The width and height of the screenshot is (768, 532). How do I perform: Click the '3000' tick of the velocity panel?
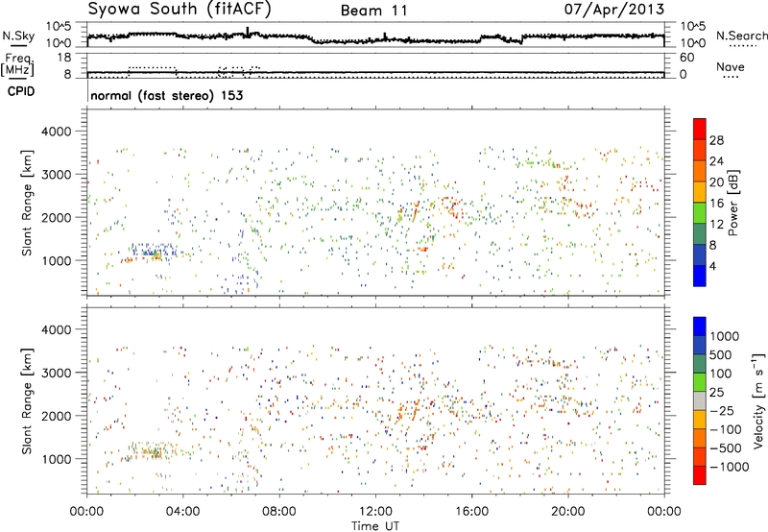click(x=57, y=373)
